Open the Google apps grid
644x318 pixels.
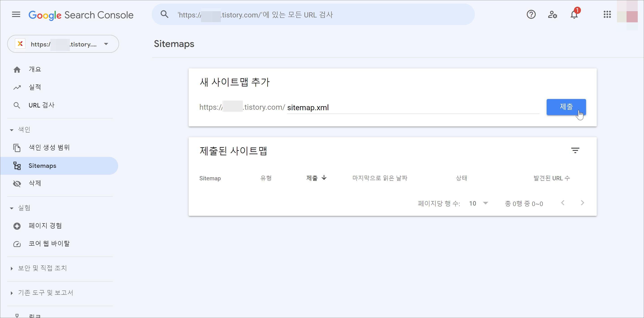click(607, 15)
